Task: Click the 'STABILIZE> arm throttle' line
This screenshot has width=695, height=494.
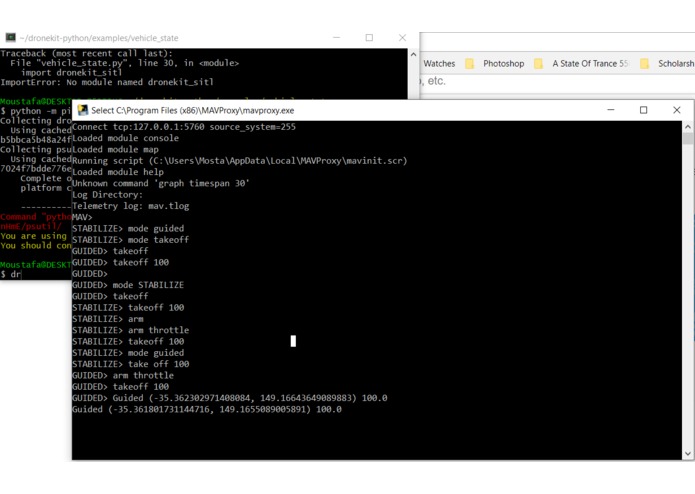Action: (130, 330)
